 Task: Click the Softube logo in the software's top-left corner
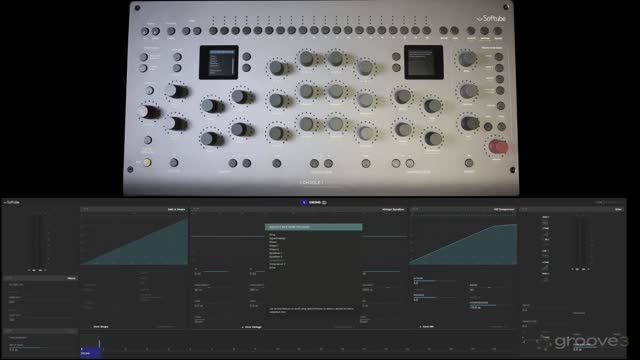pos(11,202)
